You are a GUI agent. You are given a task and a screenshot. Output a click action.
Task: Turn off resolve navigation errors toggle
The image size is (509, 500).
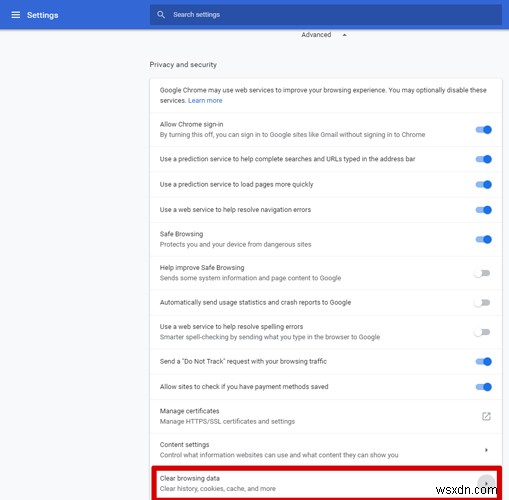483,210
